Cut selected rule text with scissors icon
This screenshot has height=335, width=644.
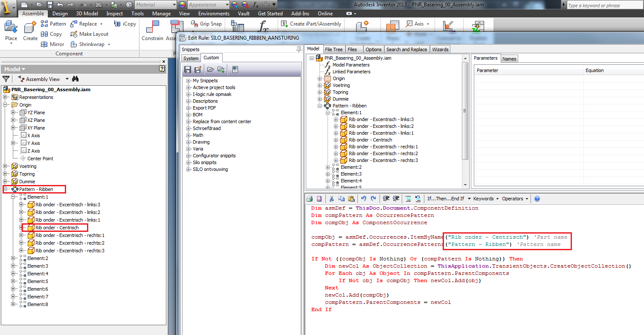(331, 198)
